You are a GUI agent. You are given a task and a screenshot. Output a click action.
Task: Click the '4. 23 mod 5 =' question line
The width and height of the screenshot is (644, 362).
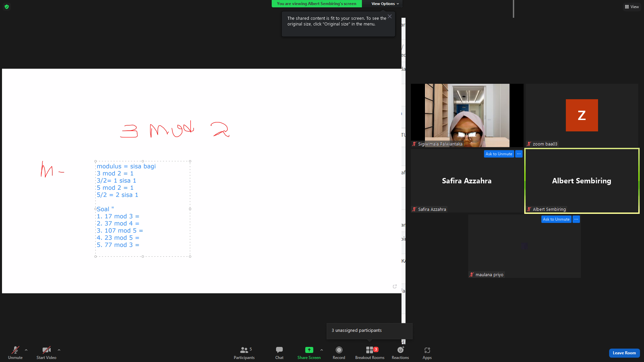(x=118, y=238)
